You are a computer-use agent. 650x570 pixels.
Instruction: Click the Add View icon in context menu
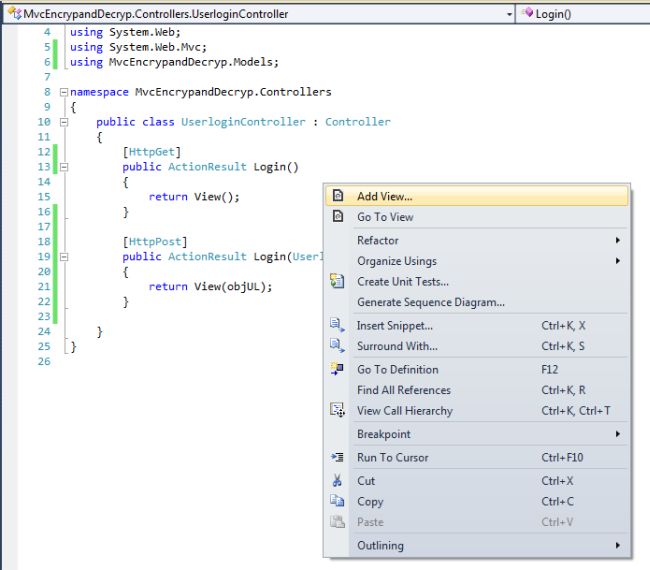pyautogui.click(x=338, y=196)
